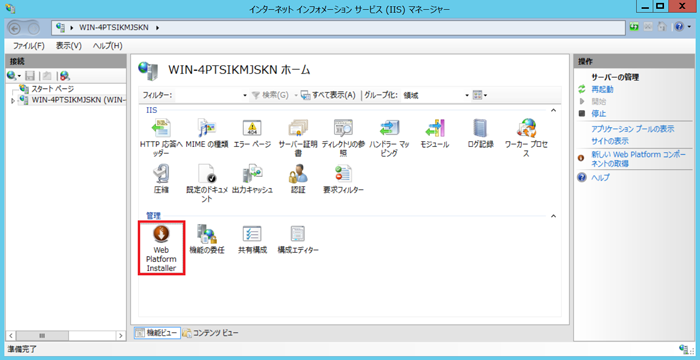The image size is (700, 360).
Task: Open the 出力キャッシュ feature
Action: point(252,179)
